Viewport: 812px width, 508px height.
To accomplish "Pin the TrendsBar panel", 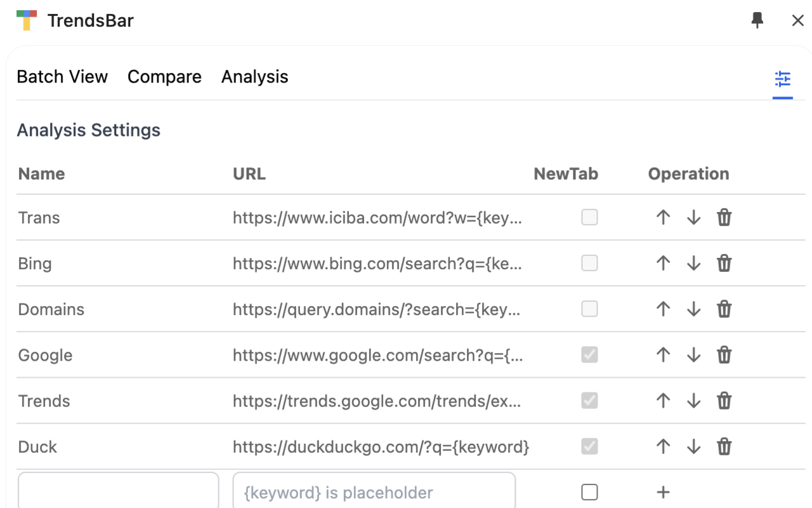I will 757,20.
